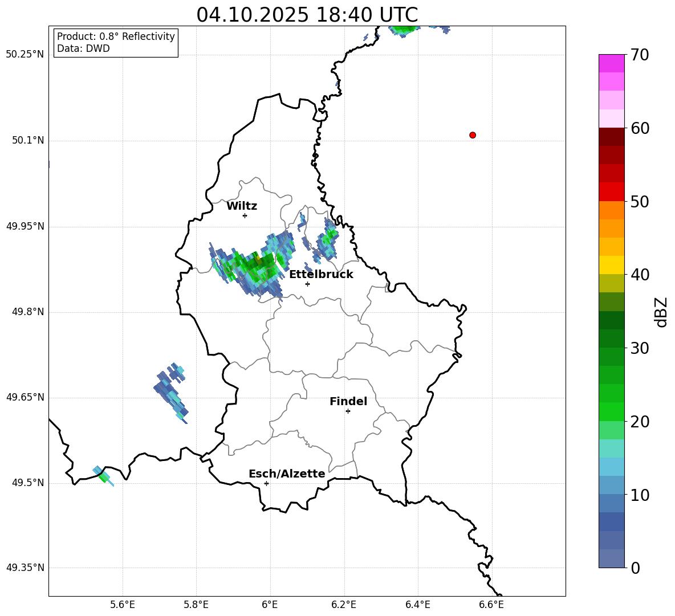This screenshot has width=675, height=616.
Task: Click the light cyan colorbar swatch below 20
Action: 611,448
